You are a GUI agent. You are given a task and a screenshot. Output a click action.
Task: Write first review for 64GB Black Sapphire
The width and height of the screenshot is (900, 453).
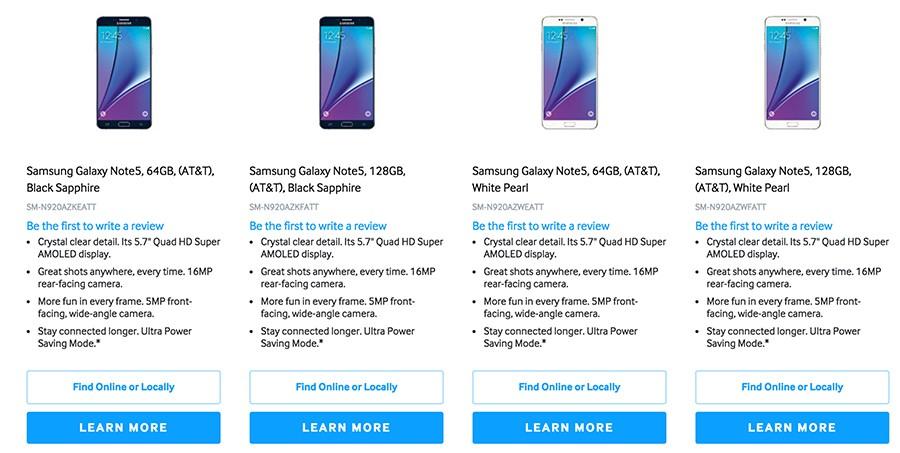pyautogui.click(x=95, y=226)
